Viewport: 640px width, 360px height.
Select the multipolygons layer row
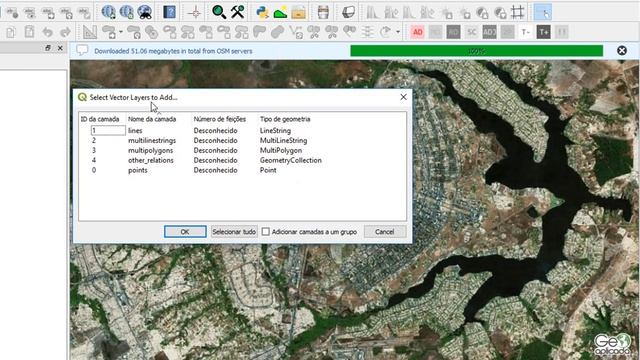tap(242, 150)
